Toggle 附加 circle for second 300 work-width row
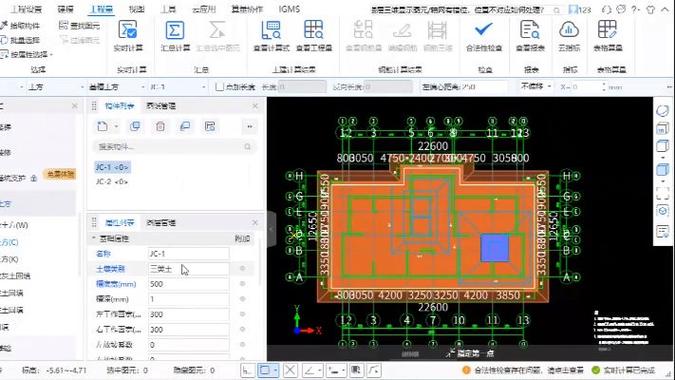This screenshot has height=380, width=675. point(242,329)
